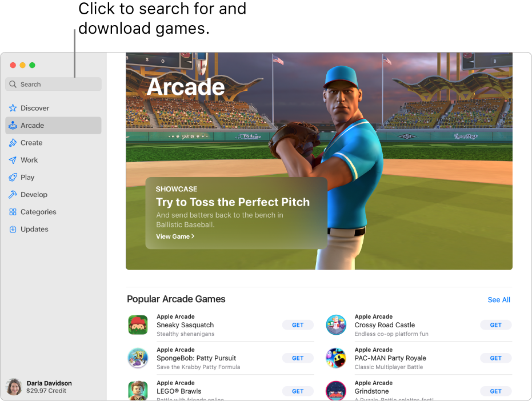Click the Play rocket icon
This screenshot has height=401, width=532.
pyautogui.click(x=13, y=177)
